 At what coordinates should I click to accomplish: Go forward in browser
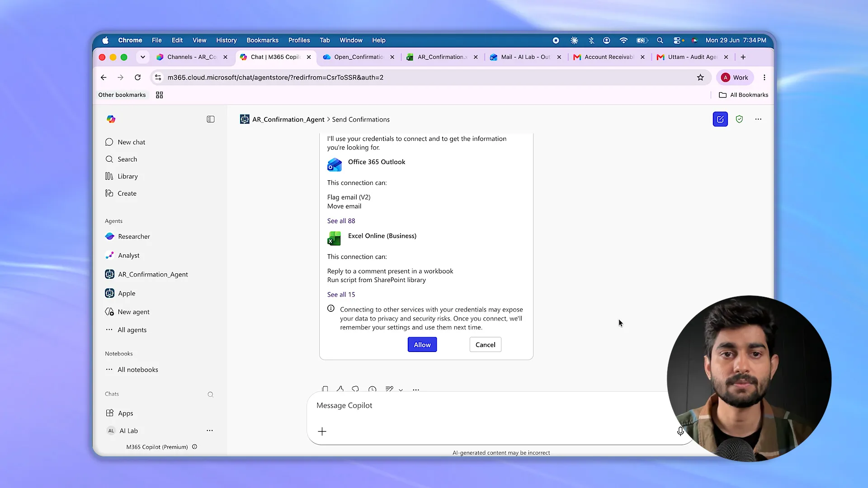120,77
